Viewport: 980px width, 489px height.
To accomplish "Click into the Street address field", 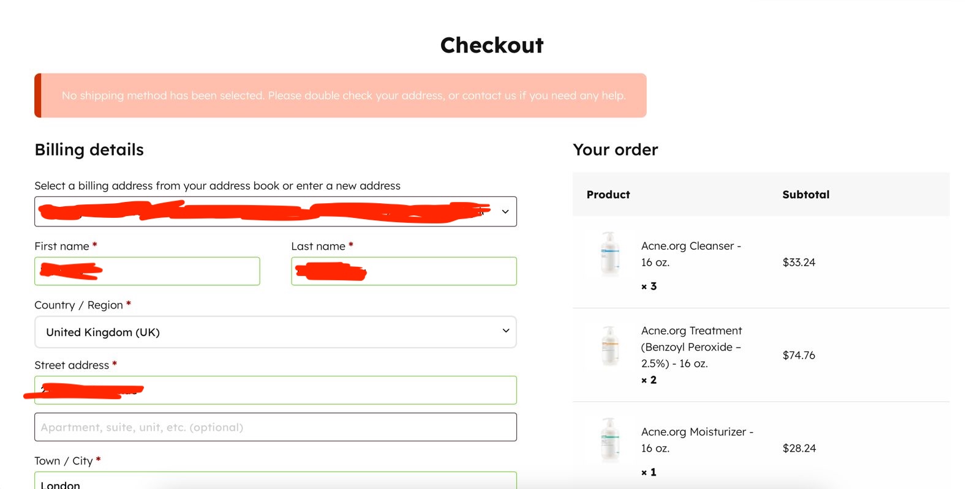I will 276,390.
